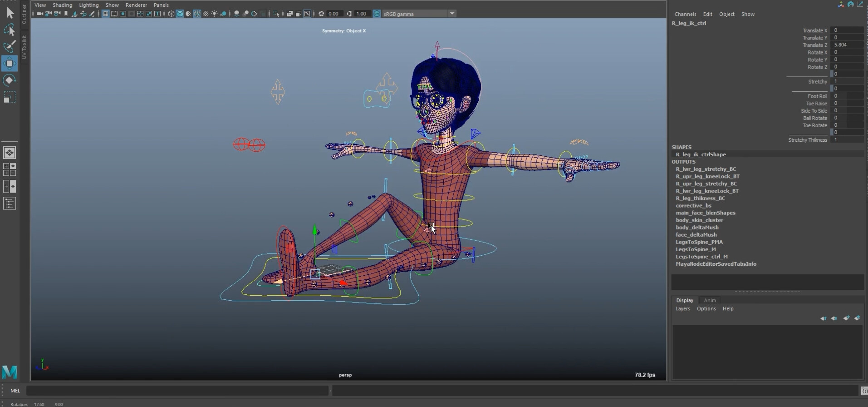Open the layer editor Options menu

(706, 308)
